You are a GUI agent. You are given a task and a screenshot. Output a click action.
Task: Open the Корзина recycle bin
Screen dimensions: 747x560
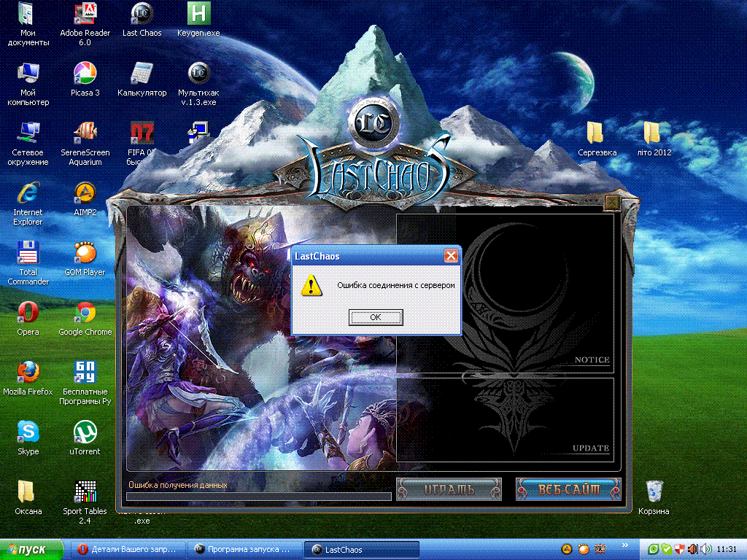654,497
